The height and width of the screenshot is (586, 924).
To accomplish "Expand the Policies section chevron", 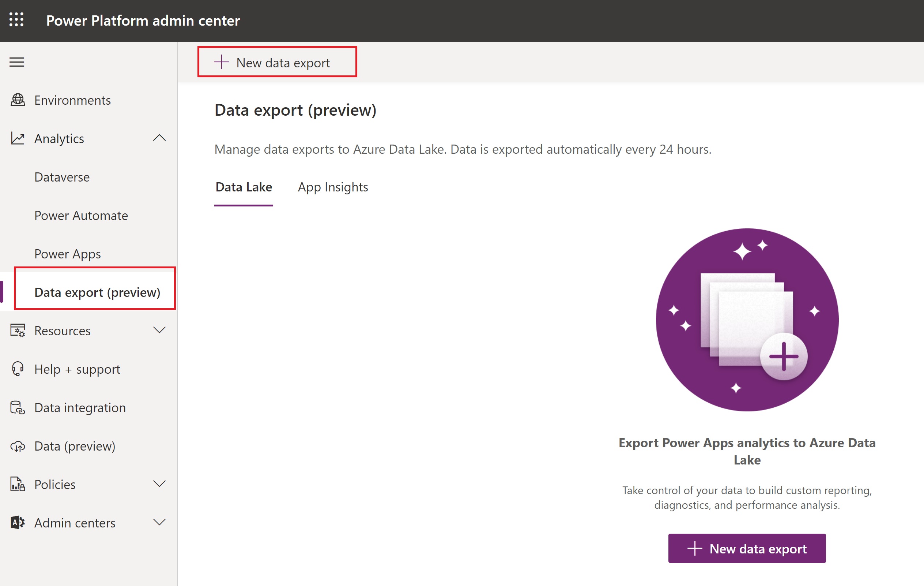I will point(159,484).
